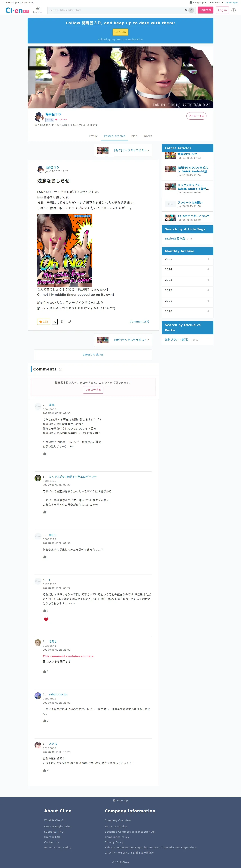The height and width of the screenshot is (868, 241).
Task: Open commenter 蒼牙's name link
Action: 52,405
